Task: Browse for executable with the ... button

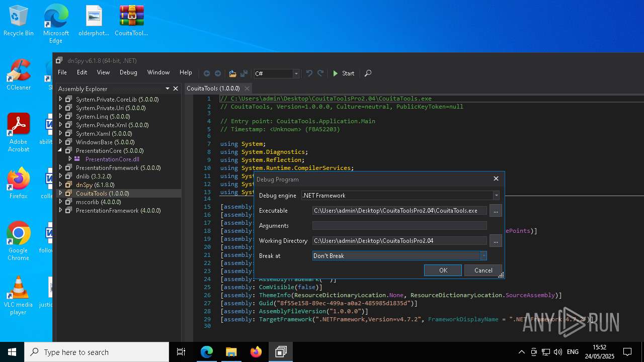Action: point(496,211)
